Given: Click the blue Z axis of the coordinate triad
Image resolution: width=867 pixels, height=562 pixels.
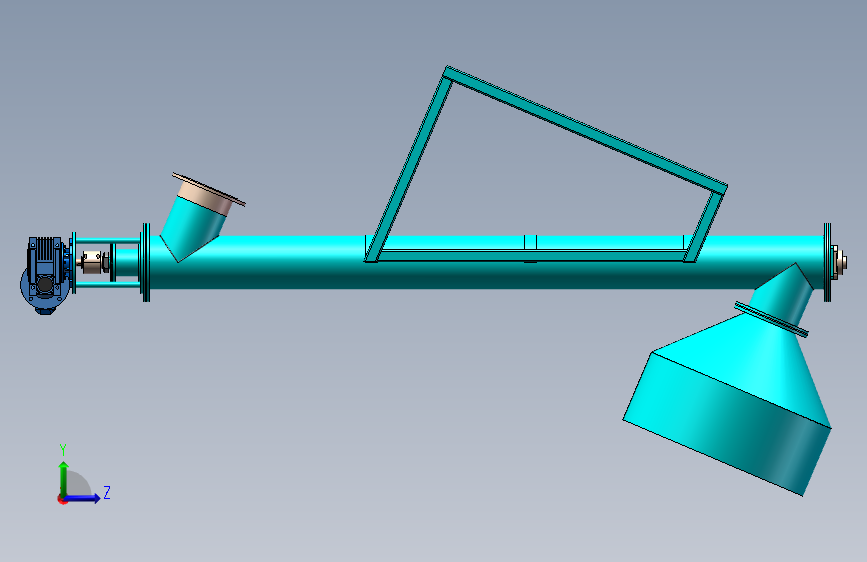Looking at the screenshot, I should tap(82, 498).
